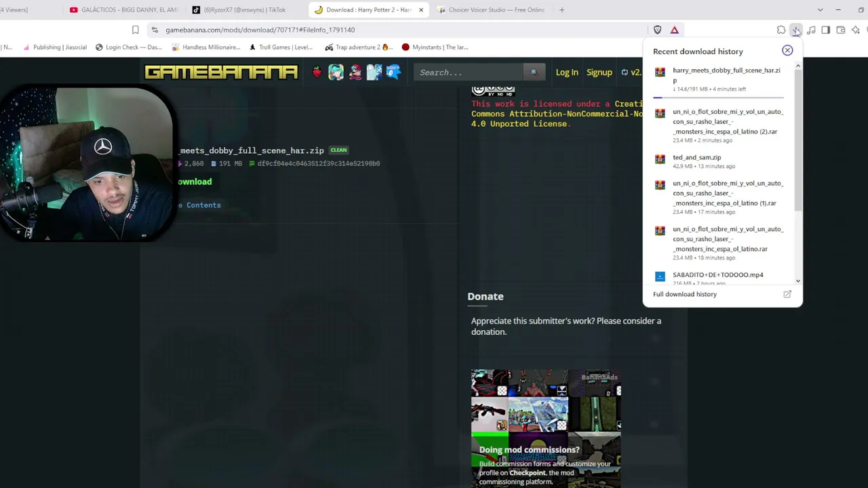The width and height of the screenshot is (868, 488).
Task: Close the Harry Potter 2 download tab
Action: 421,9
